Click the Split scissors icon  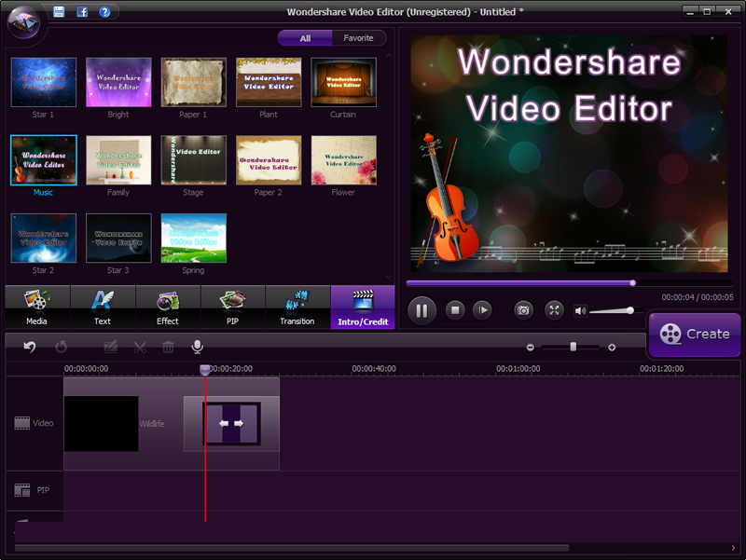(x=140, y=347)
